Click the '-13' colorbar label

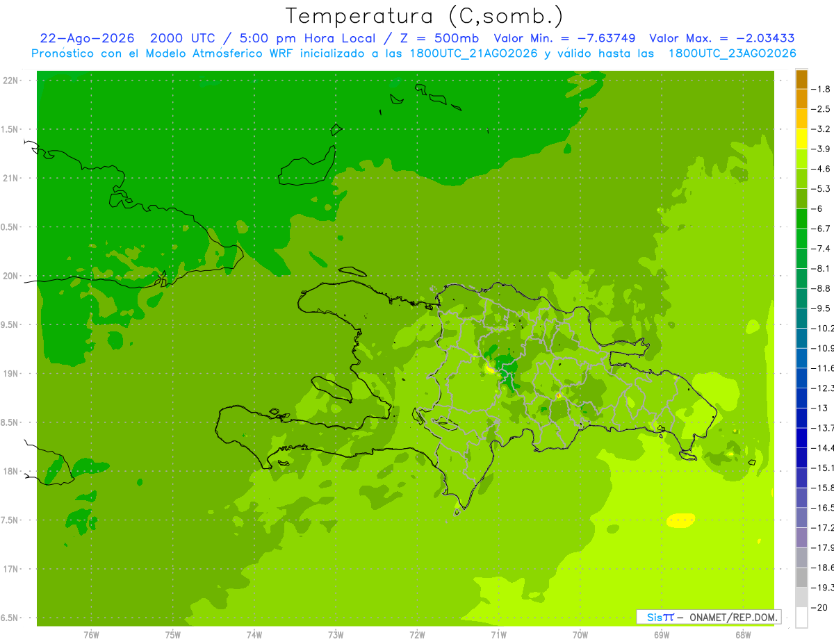tap(819, 408)
